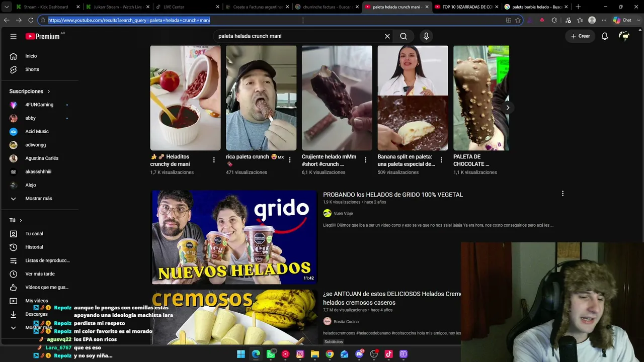The image size is (644, 362).
Task: Open the browser favorites list icon
Action: (580, 20)
